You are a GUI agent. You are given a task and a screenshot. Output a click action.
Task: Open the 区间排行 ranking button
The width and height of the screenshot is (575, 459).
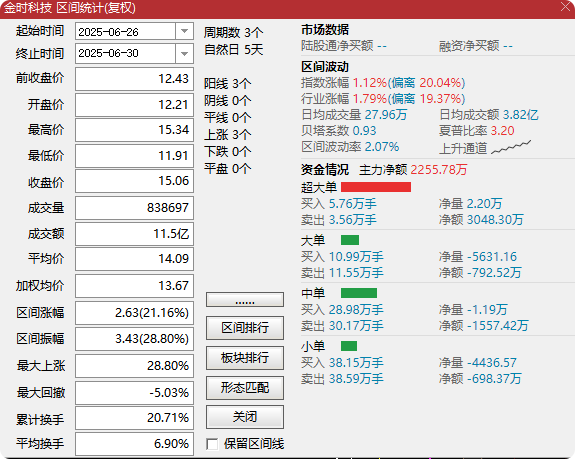point(245,328)
